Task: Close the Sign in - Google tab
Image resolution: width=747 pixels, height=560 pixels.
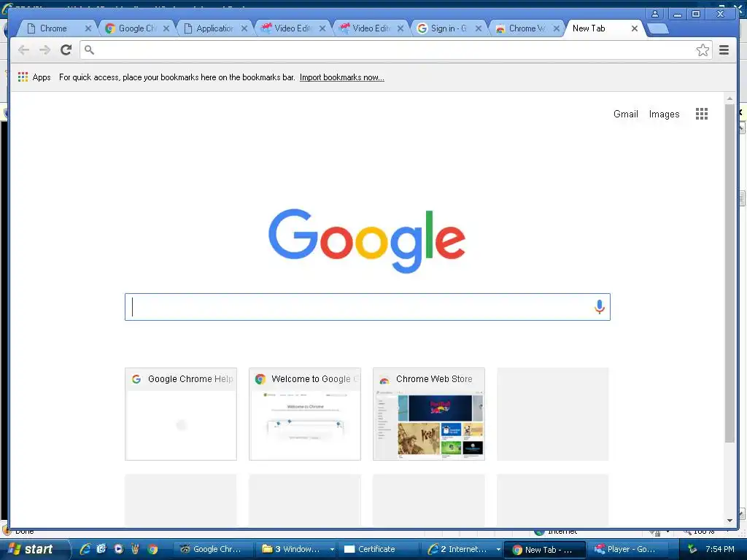Action: pos(479,28)
